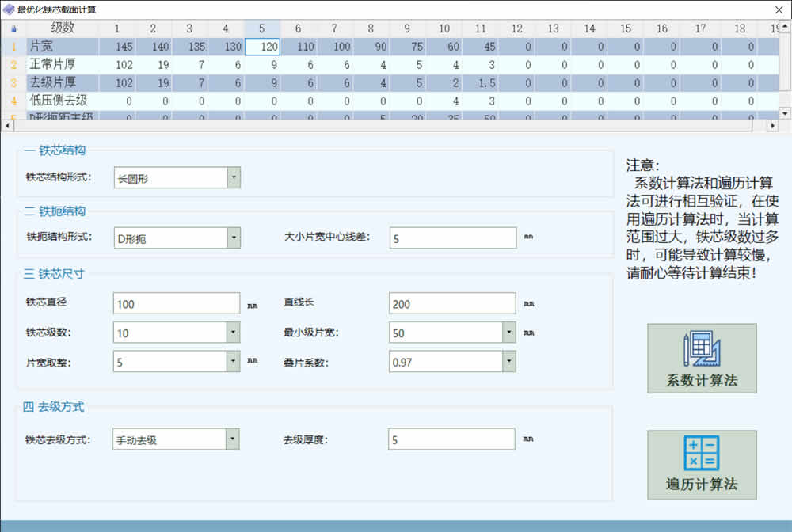
Task: Expand the 叠片系数 dropdown
Action: coord(509,362)
